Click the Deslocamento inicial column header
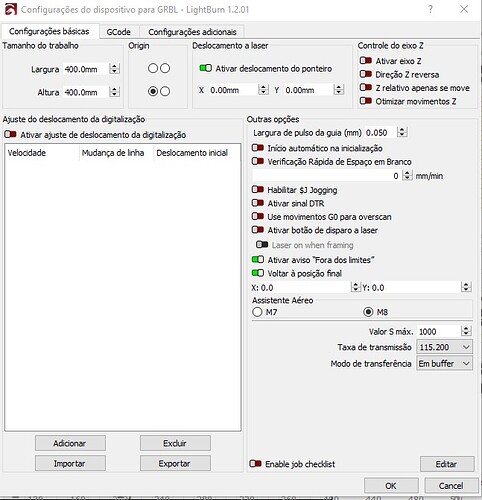482x500 pixels. (x=197, y=153)
